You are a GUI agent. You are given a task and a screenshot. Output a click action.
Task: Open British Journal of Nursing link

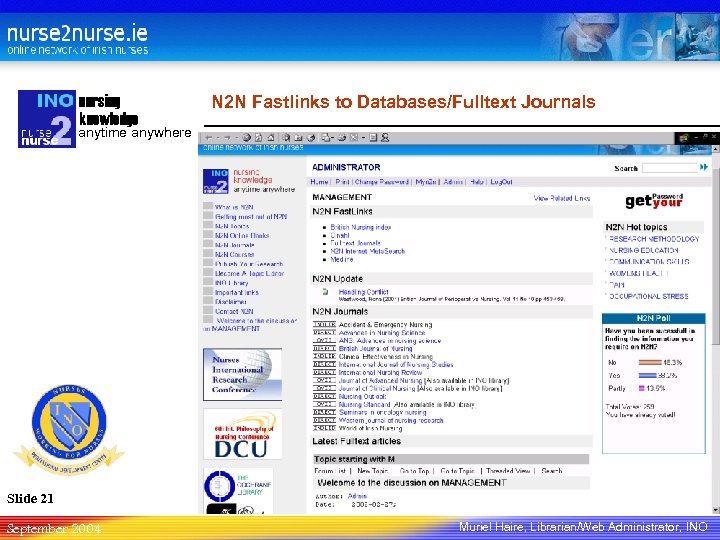375,349
